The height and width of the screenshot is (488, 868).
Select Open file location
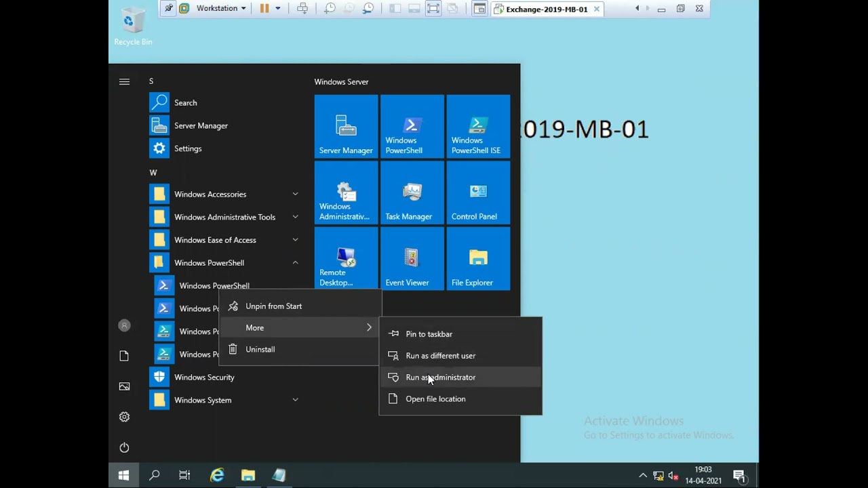(460, 399)
